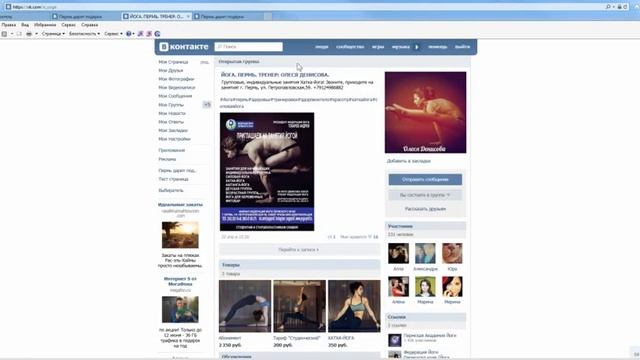This screenshot has height=360, width=640.
Task: Click the feeds icon in browser toolbar
Action: click(19, 34)
